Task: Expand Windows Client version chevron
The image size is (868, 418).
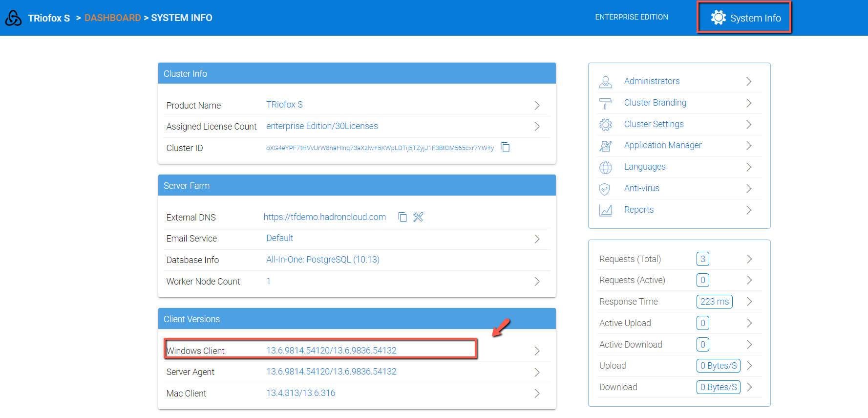Action: [x=537, y=351]
